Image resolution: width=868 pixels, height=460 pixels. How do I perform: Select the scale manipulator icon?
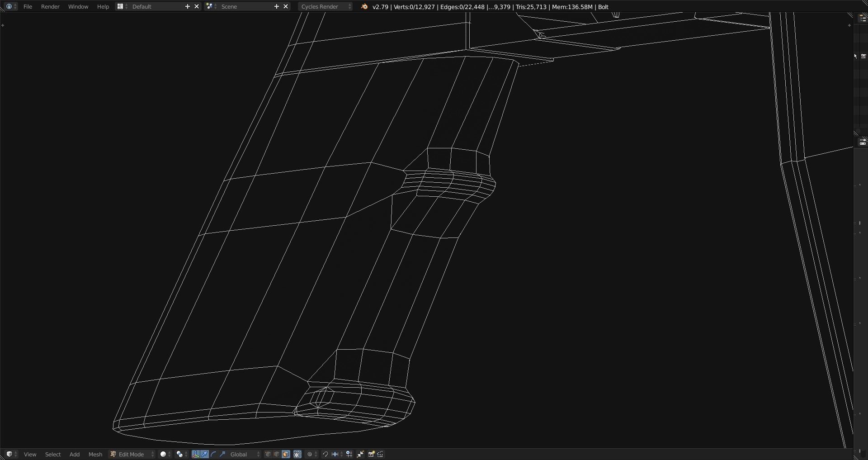tap(222, 454)
